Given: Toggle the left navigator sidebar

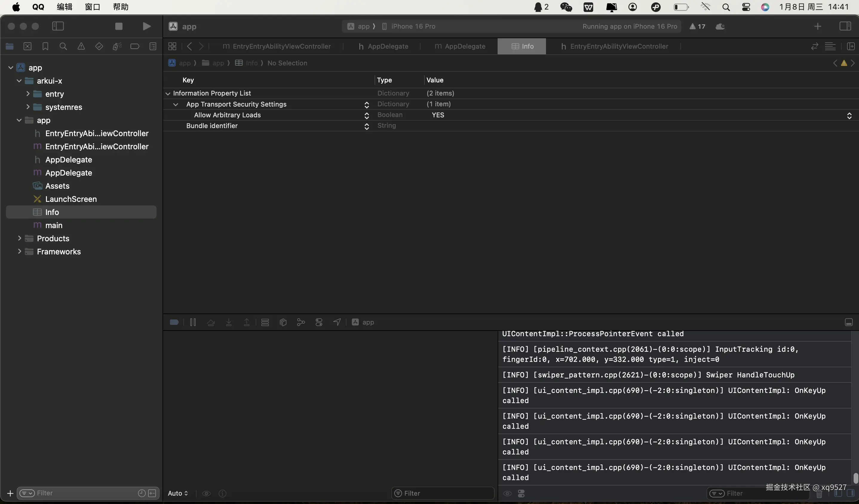Looking at the screenshot, I should click(58, 26).
